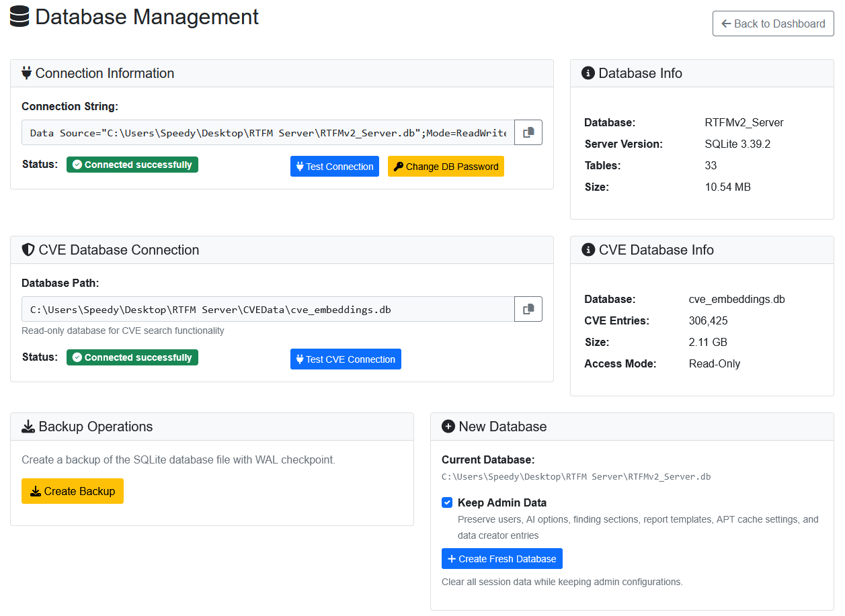This screenshot has height=616, width=845.
Task: Run Test CVE Connection
Action: point(346,359)
